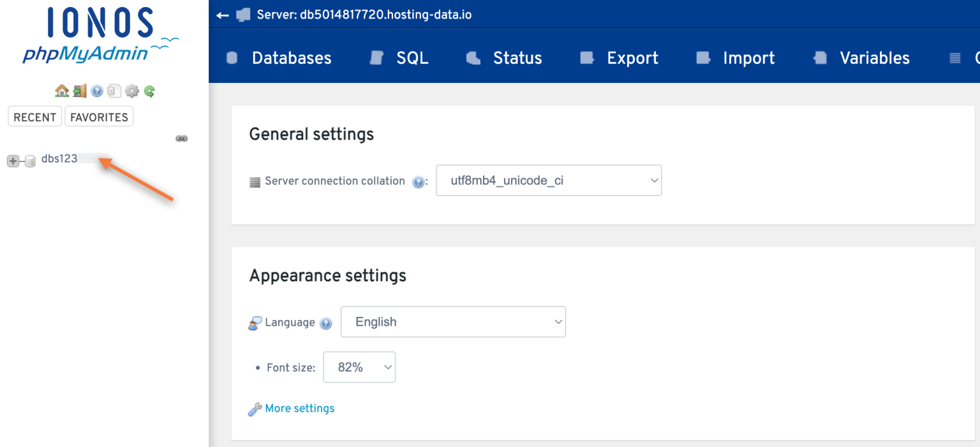The height and width of the screenshot is (447, 980).
Task: Click the link icon above the database tree
Action: [x=181, y=138]
